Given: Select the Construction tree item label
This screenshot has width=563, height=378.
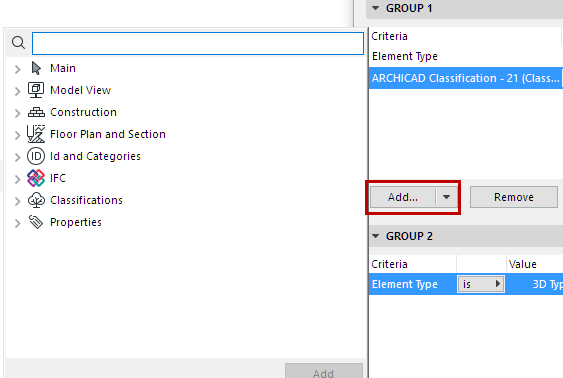Looking at the screenshot, I should (x=83, y=112).
